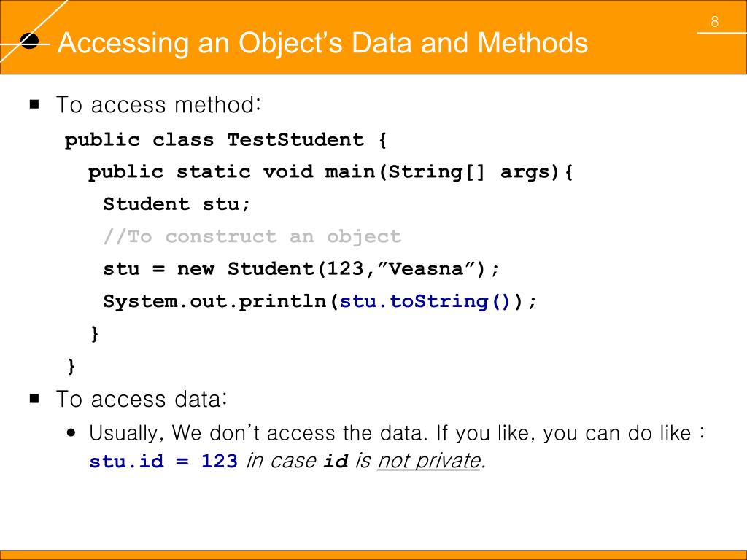Click the 'To access data:' heading

pyautogui.click(x=142, y=399)
